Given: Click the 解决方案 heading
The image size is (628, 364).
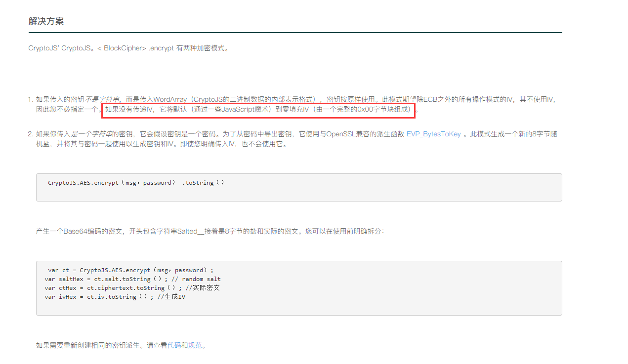Looking at the screenshot, I should [x=46, y=21].
